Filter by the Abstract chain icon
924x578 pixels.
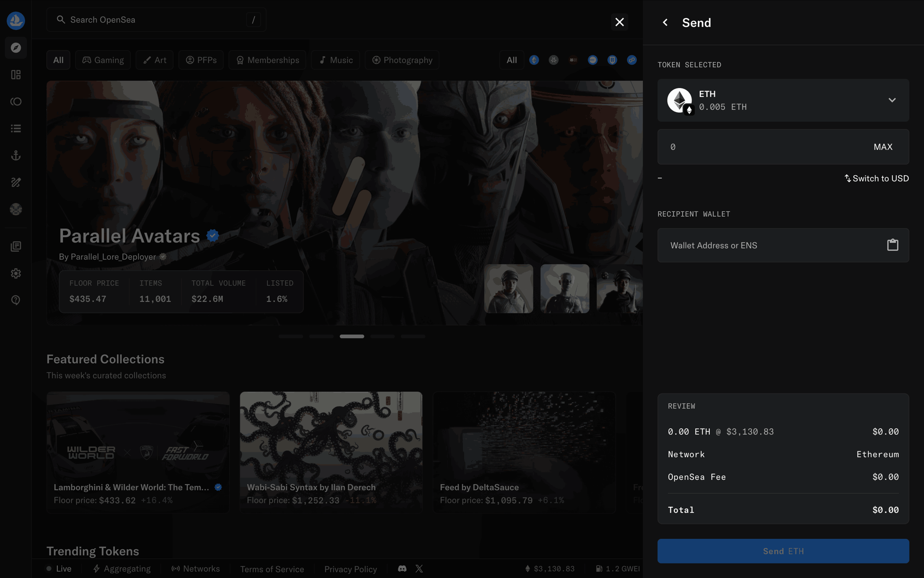click(554, 60)
